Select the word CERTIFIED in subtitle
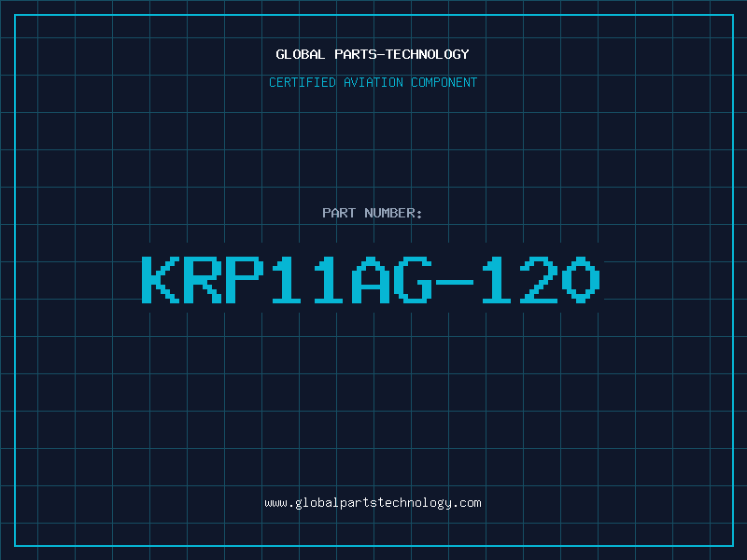 [303, 82]
